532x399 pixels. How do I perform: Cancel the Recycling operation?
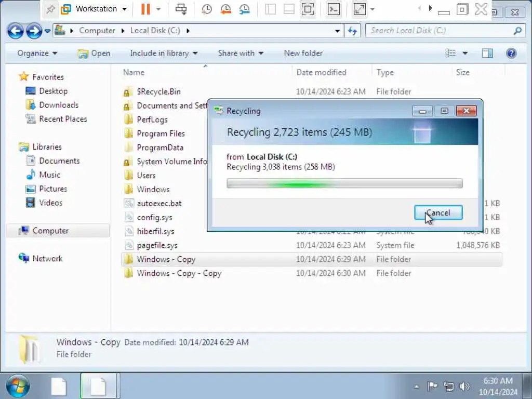[x=438, y=212]
